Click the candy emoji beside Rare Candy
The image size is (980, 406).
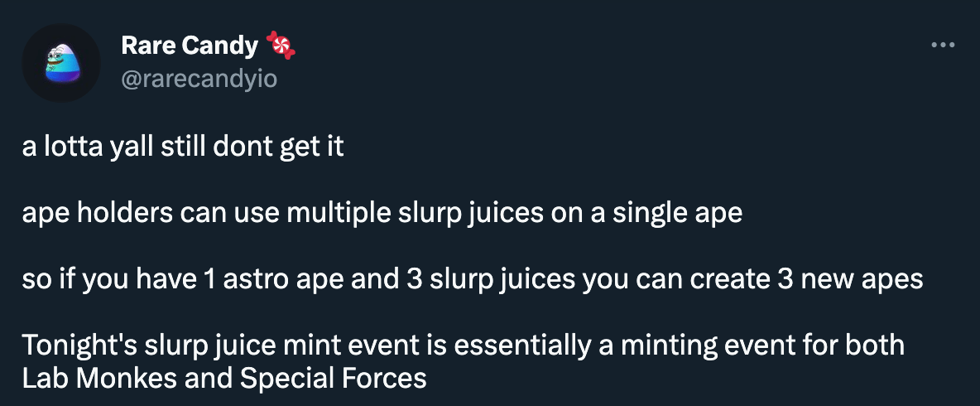[281, 46]
